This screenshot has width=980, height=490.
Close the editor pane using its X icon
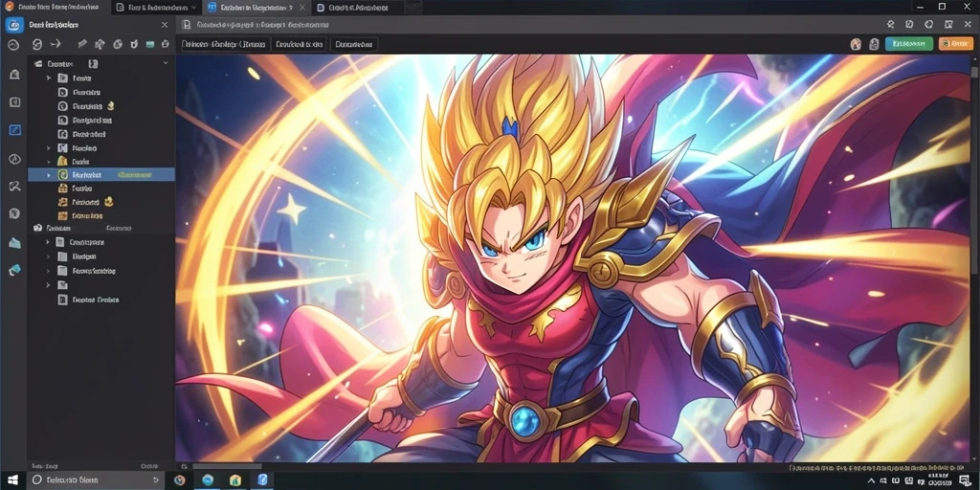968,24
